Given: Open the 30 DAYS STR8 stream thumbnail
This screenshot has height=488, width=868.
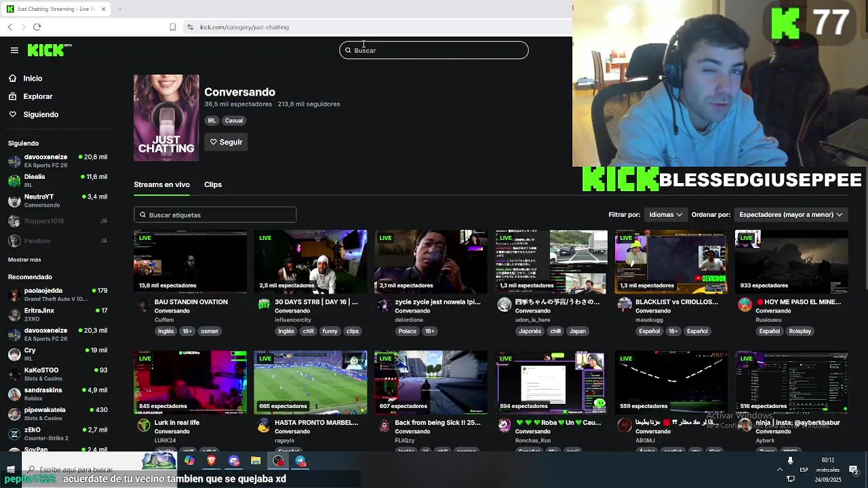Looking at the screenshot, I should coord(311,262).
